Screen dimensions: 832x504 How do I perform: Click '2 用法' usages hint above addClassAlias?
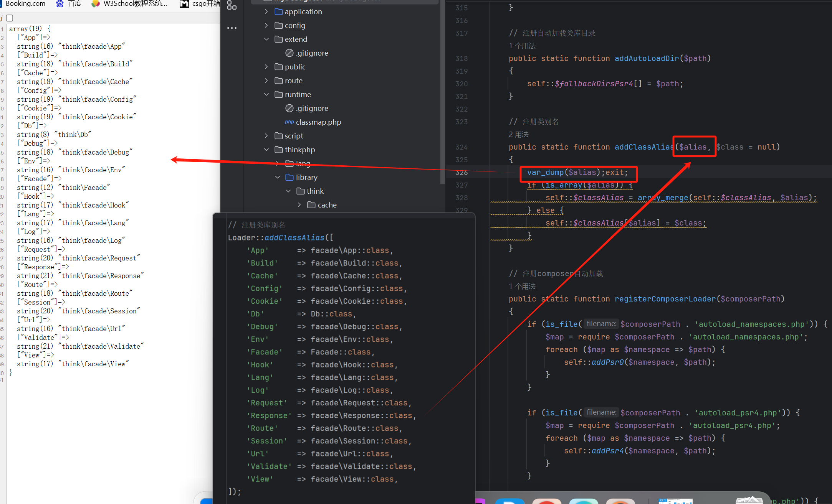pyautogui.click(x=518, y=134)
